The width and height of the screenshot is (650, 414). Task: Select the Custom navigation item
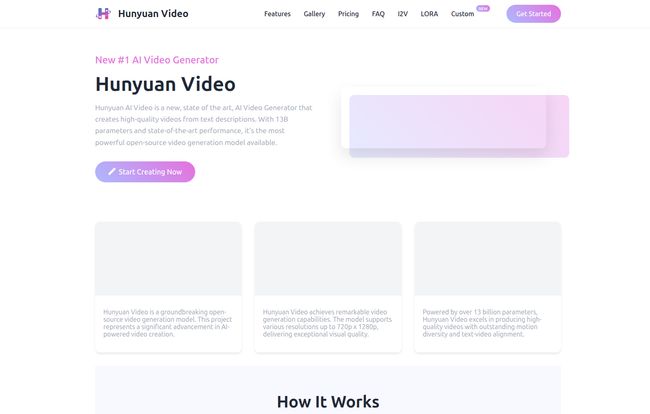[462, 14]
